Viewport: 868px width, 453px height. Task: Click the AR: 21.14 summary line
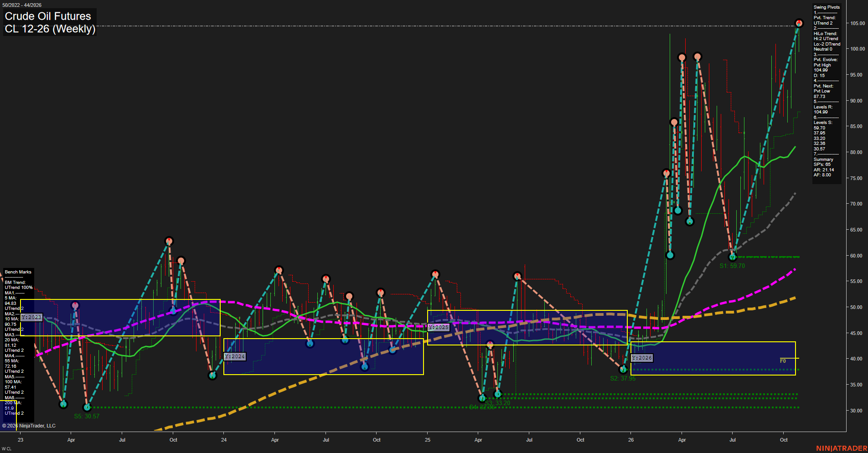coord(824,170)
